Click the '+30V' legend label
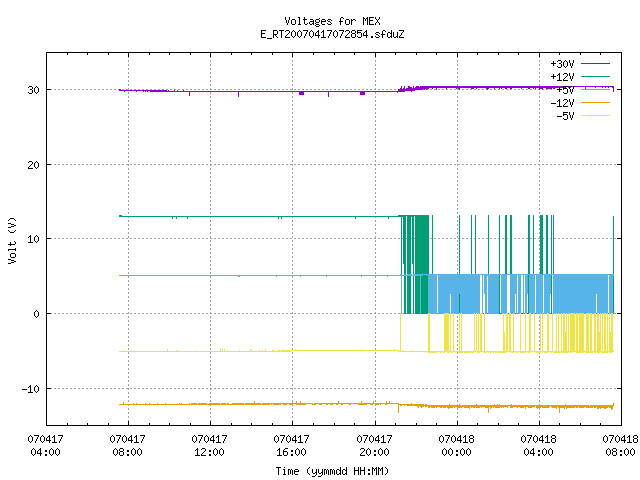 tap(562, 64)
